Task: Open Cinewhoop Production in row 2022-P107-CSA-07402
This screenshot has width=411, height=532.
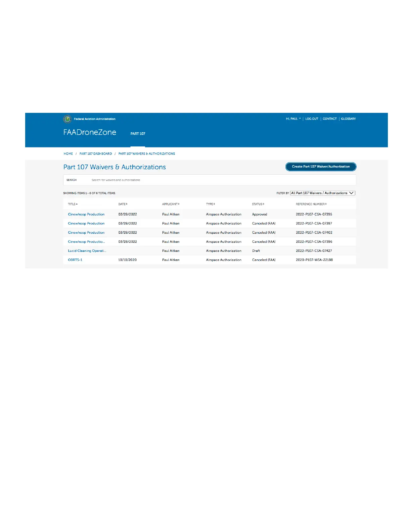Action: point(86,232)
